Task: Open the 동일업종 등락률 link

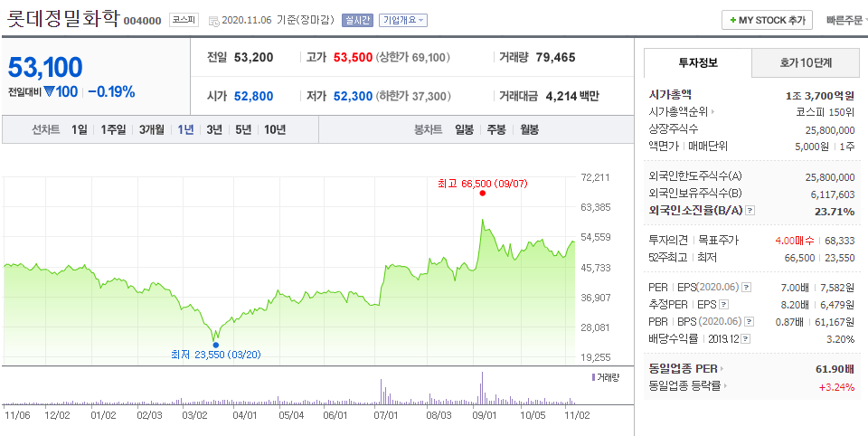Action: coord(684,385)
